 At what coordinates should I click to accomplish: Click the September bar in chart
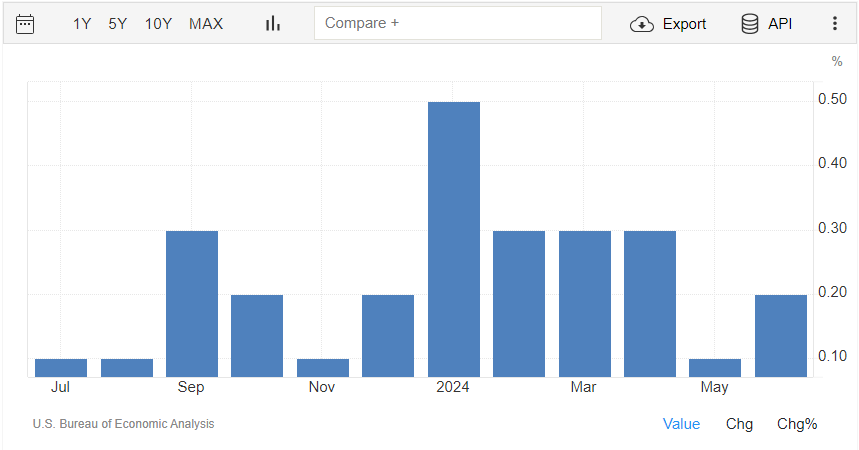(191, 304)
